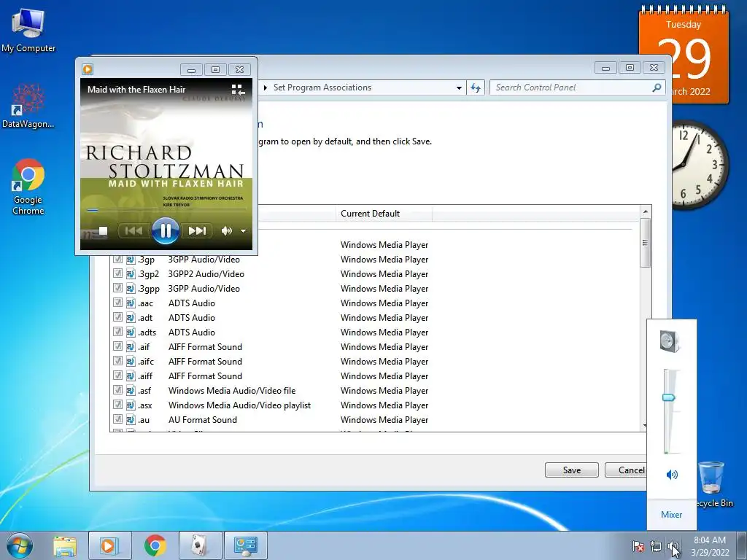
Task: Skip to previous track in media player
Action: pos(133,231)
